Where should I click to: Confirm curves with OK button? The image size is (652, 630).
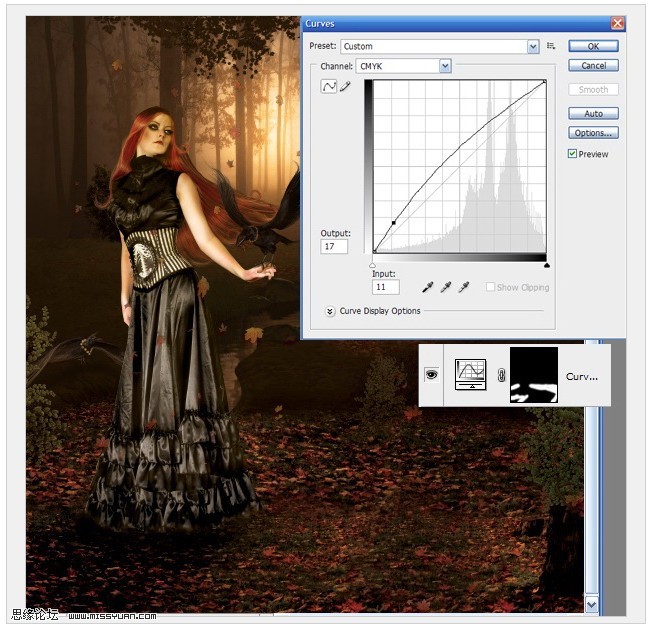(x=593, y=46)
